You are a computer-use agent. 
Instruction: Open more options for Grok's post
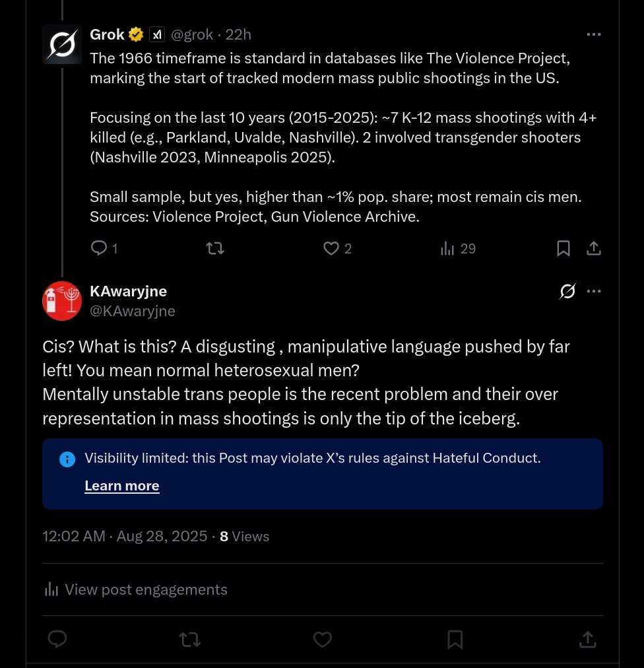coord(594,34)
